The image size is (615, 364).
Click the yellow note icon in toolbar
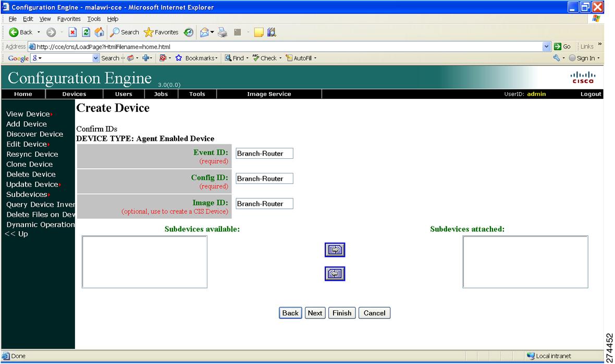click(x=259, y=32)
